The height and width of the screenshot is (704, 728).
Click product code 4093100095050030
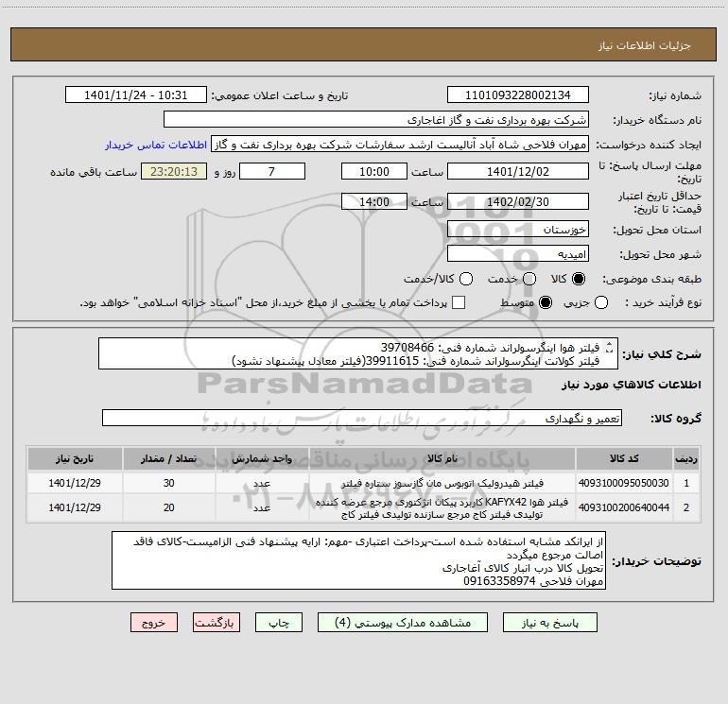click(624, 483)
